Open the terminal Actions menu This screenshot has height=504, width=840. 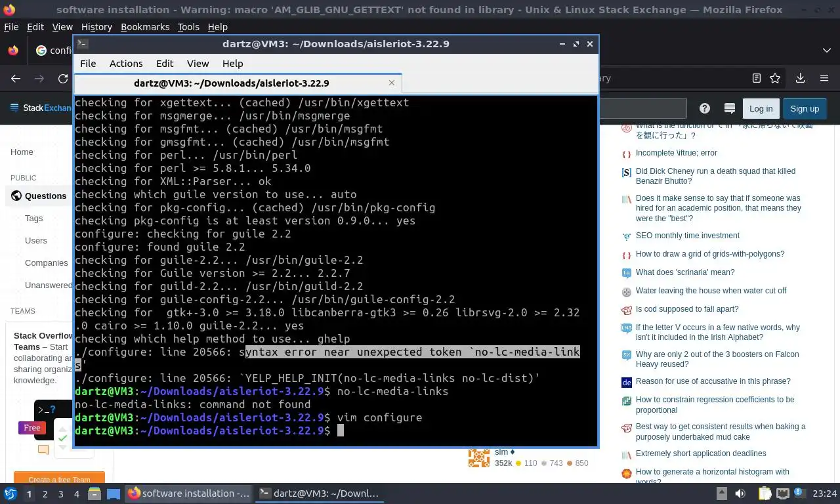tap(126, 64)
